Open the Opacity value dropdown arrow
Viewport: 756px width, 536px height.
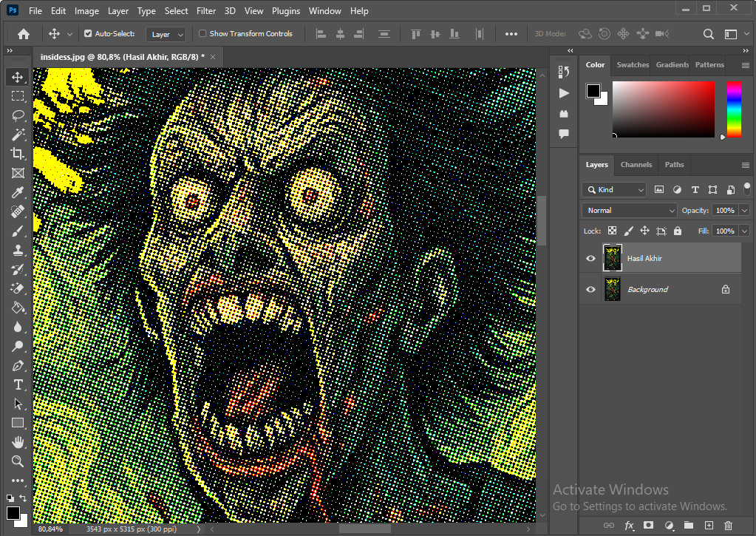pos(744,211)
